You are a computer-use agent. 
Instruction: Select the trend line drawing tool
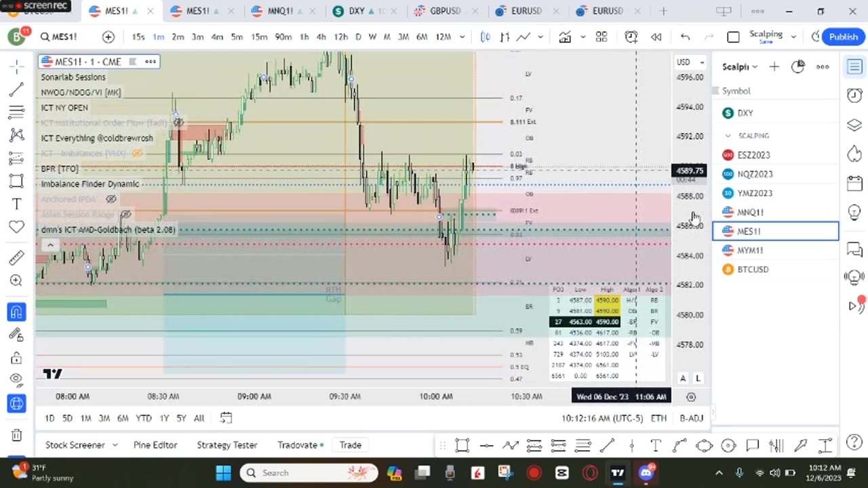[17, 89]
